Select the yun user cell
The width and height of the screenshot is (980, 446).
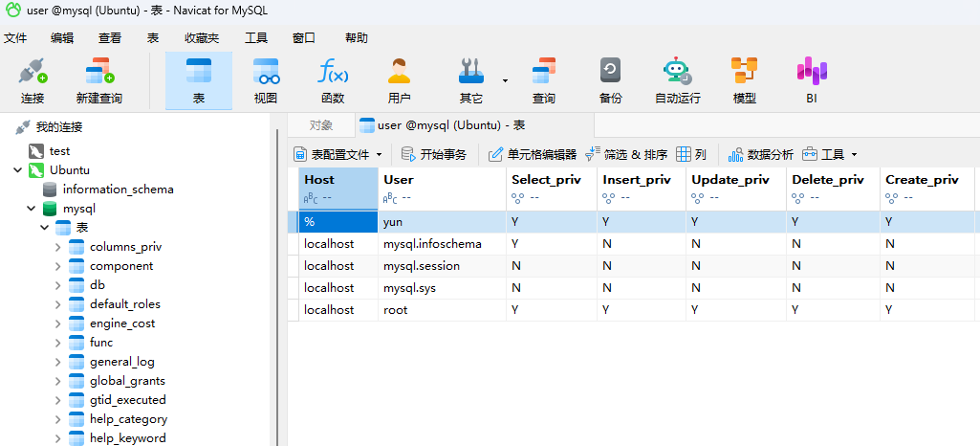(x=442, y=221)
